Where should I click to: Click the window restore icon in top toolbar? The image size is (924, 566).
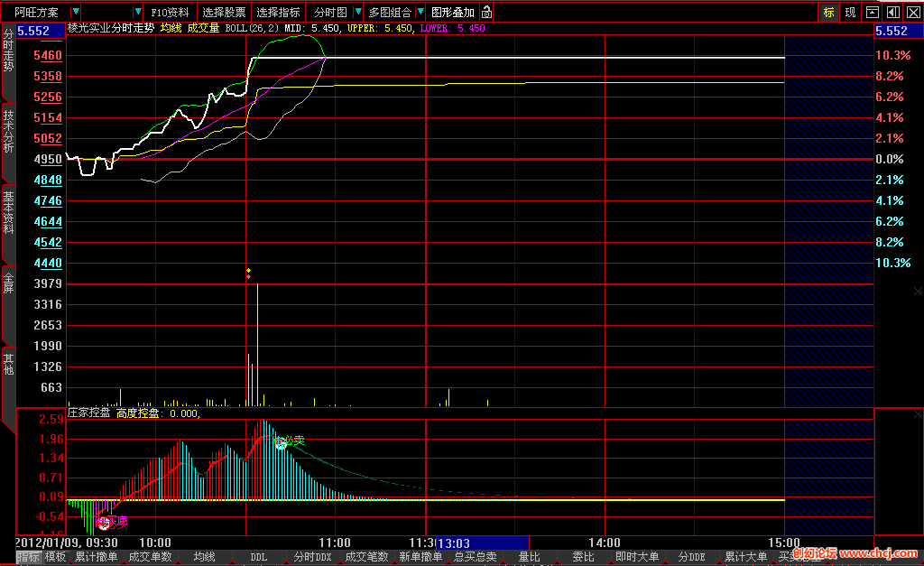(873, 13)
